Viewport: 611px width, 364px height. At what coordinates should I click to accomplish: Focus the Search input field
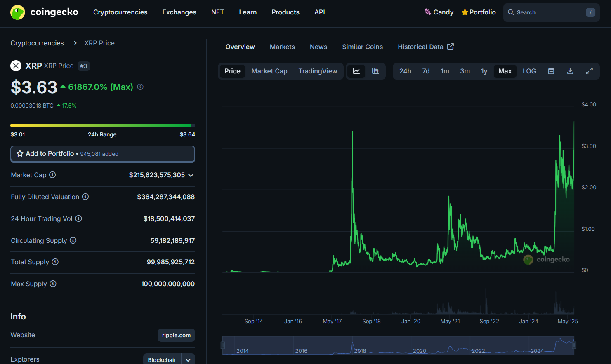551,12
